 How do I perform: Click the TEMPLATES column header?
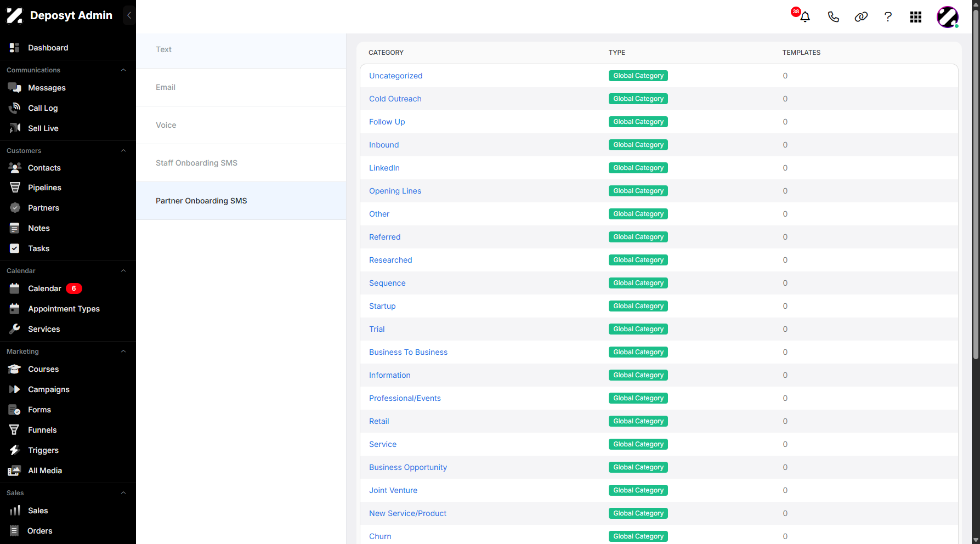801,53
